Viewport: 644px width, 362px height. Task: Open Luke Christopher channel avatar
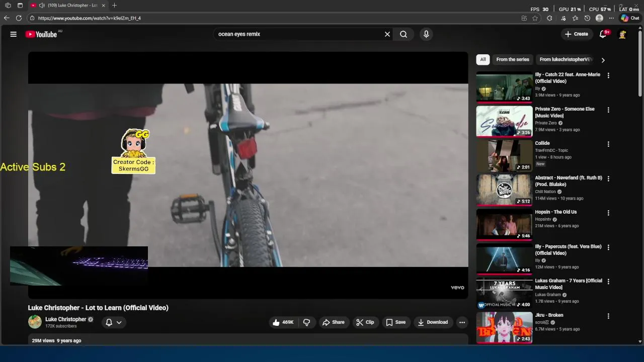(x=35, y=322)
